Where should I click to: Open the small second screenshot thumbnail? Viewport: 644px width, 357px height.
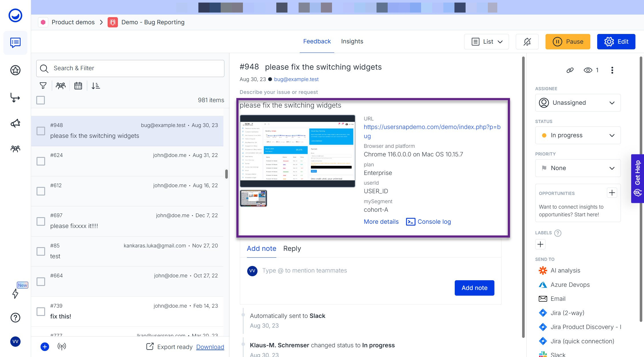point(253,198)
